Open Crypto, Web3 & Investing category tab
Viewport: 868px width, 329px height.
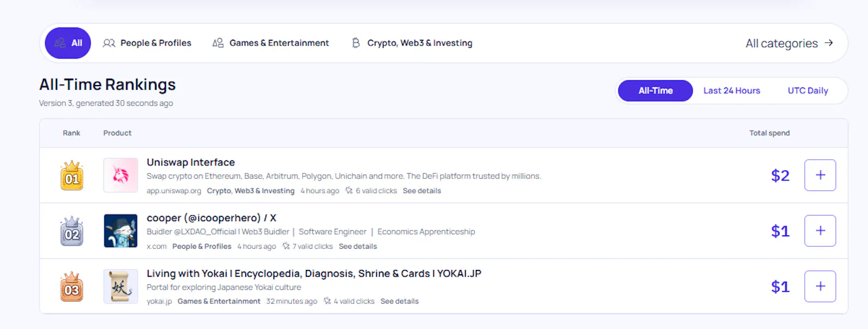(412, 43)
